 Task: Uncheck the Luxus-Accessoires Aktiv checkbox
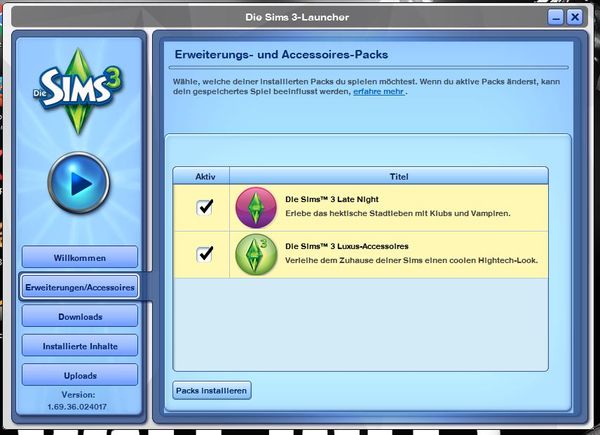coord(204,254)
